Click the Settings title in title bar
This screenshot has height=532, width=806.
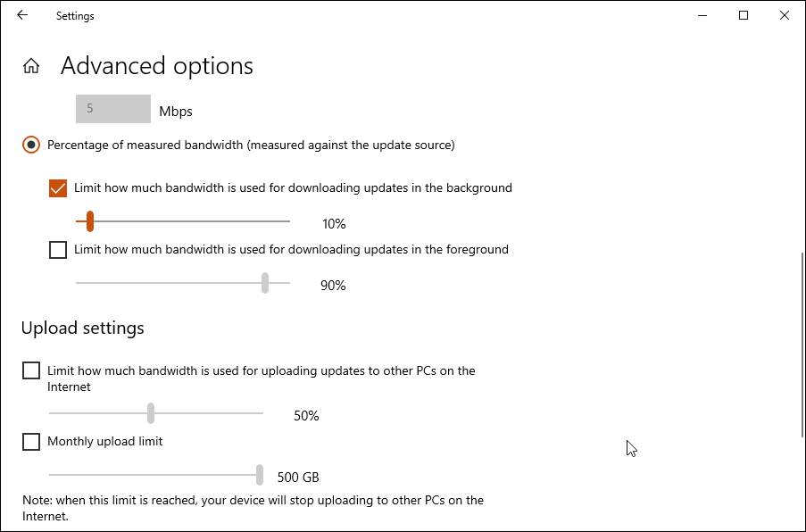pyautogui.click(x=75, y=16)
